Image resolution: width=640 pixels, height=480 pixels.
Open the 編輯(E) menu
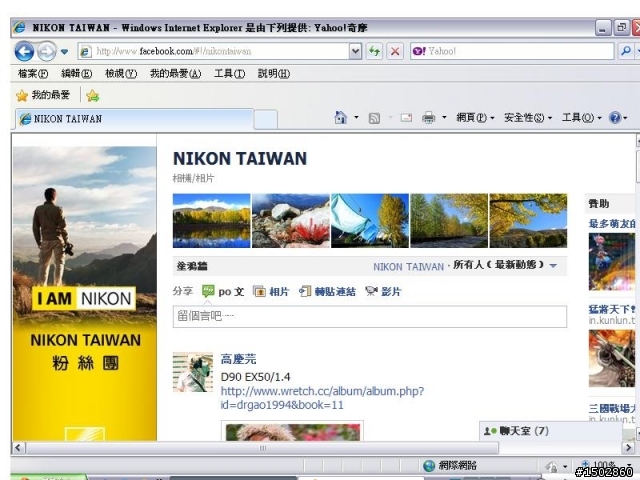point(76,74)
